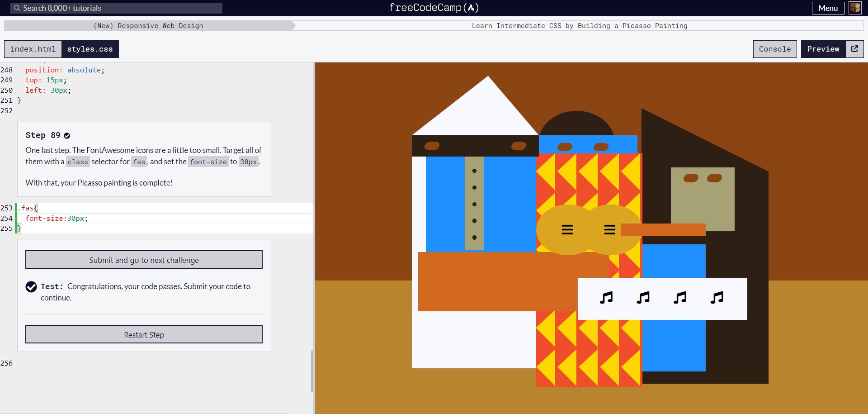Toggle the Console panel

pos(775,49)
